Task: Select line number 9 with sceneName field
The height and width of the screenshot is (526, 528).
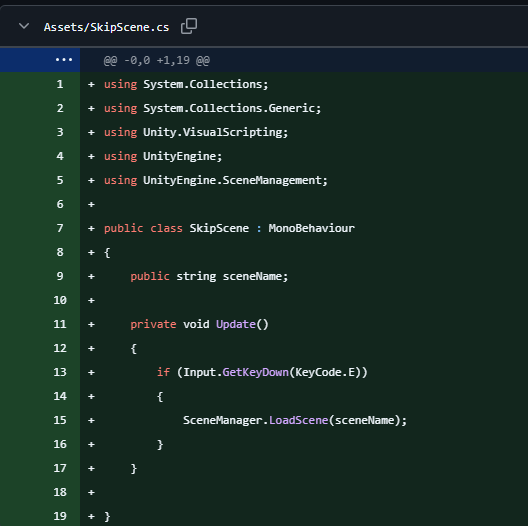Action: click(60, 276)
